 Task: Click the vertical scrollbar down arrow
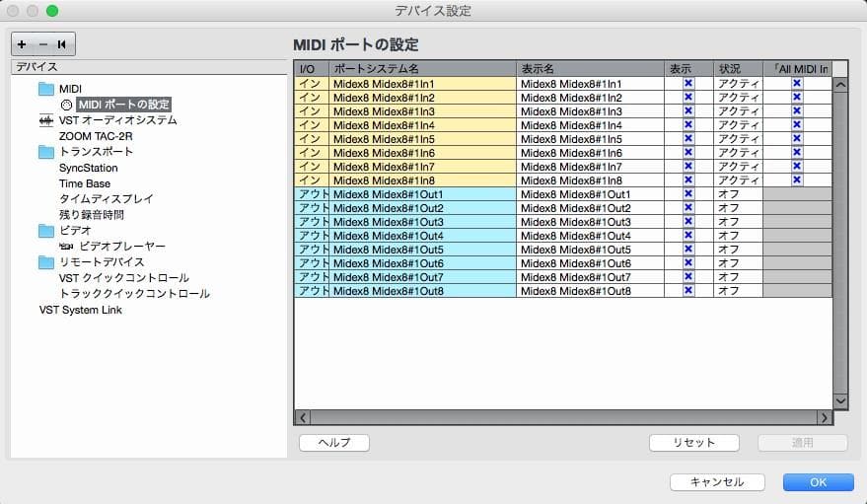click(x=840, y=401)
